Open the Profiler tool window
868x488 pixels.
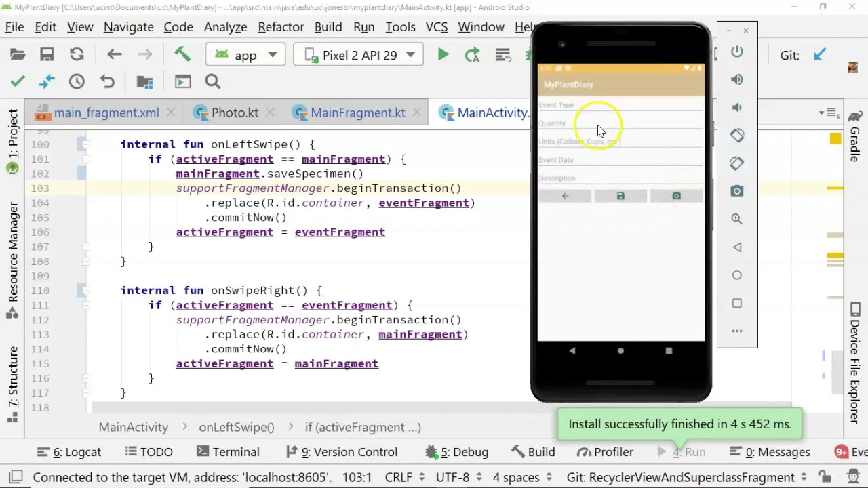(605, 452)
